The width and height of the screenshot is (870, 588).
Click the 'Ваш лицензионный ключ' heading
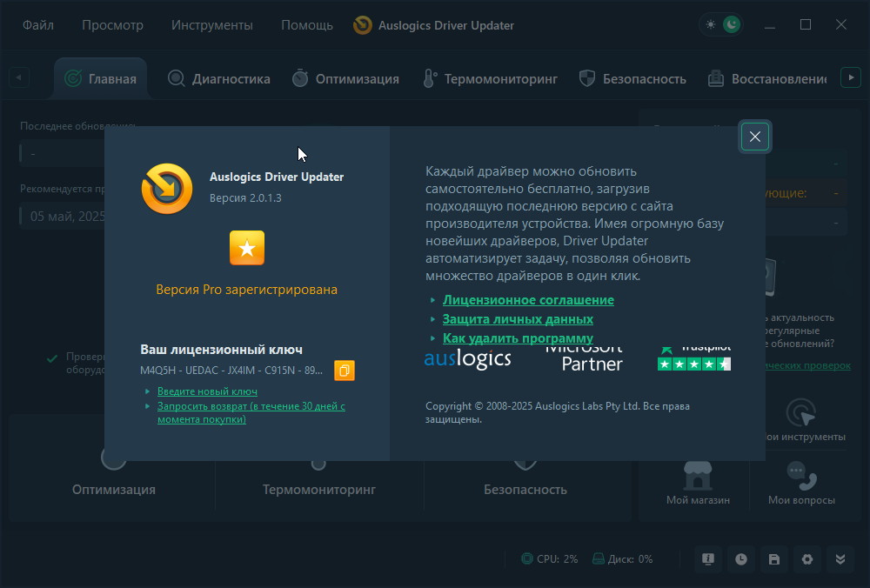[x=221, y=350]
